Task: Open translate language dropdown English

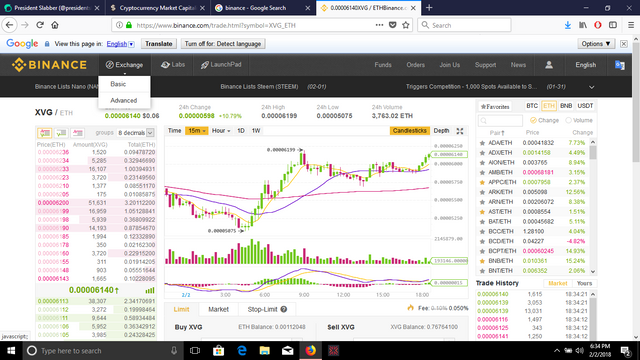Action: (x=120, y=44)
